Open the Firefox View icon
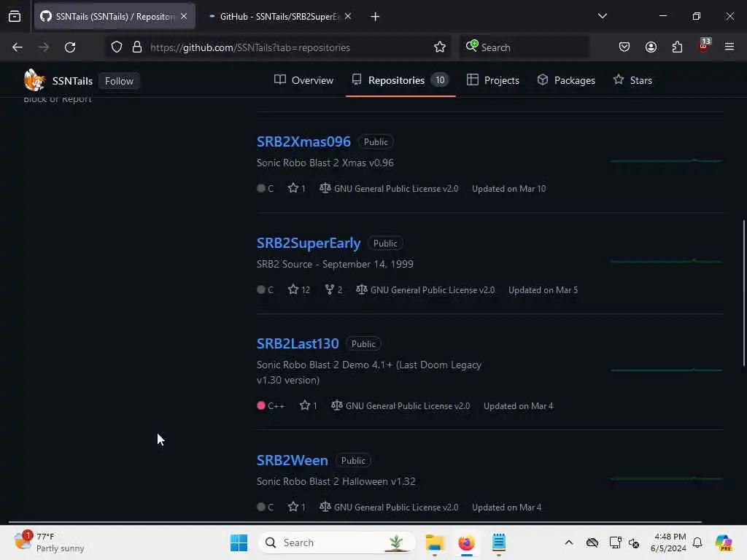The image size is (747, 560). point(15,17)
